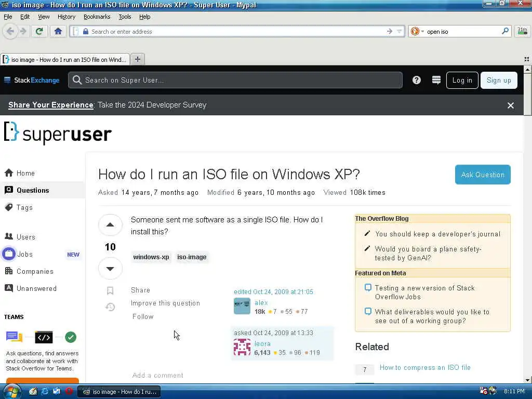Upvote the question
This screenshot has width=532, height=399.
click(x=110, y=224)
